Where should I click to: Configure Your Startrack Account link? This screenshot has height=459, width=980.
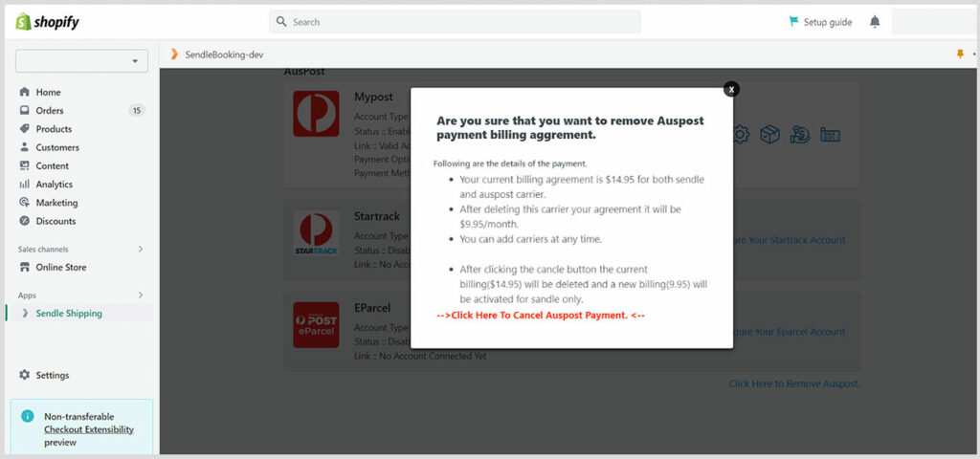point(790,240)
